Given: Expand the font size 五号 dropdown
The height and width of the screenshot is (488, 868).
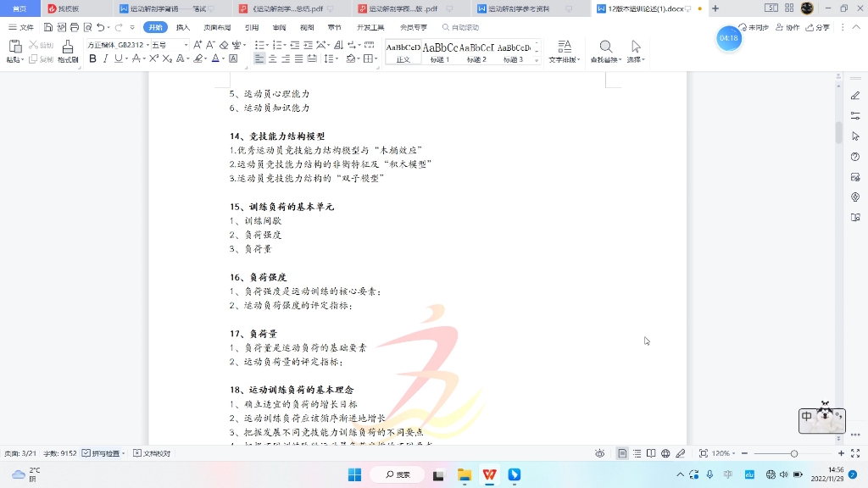Looking at the screenshot, I should [186, 45].
